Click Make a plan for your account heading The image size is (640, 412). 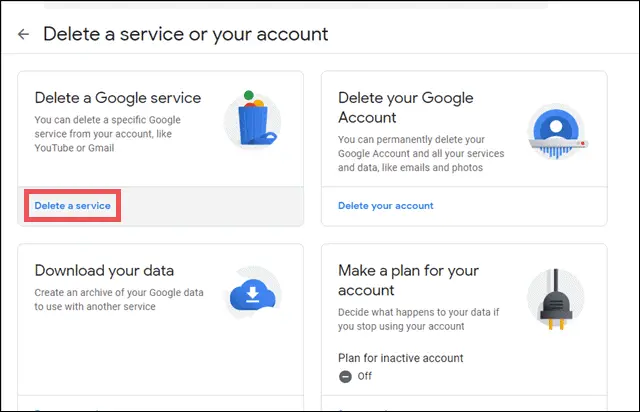tap(408, 280)
